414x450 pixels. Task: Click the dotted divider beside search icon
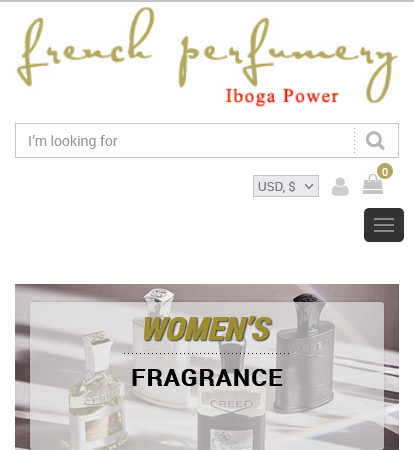(x=354, y=141)
